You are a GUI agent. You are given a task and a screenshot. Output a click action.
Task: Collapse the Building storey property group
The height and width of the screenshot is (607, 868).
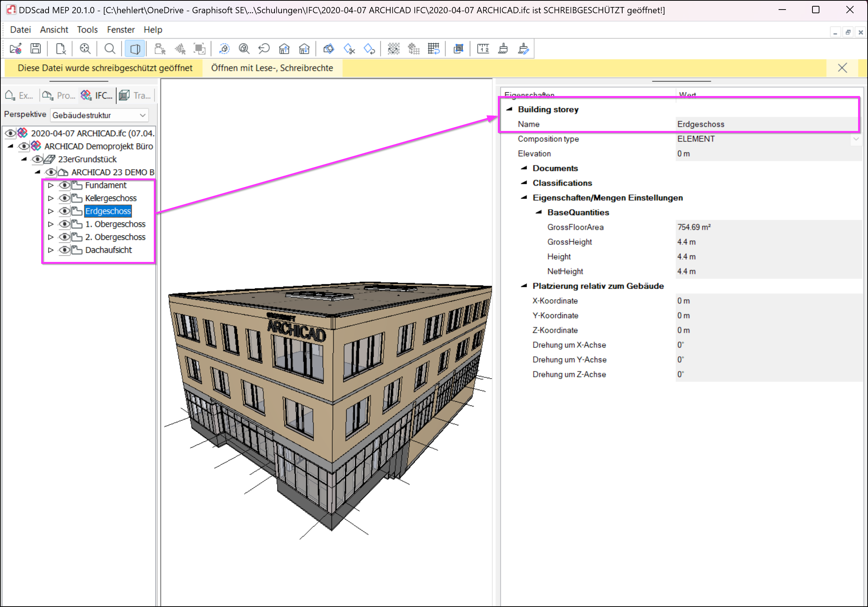tap(509, 109)
